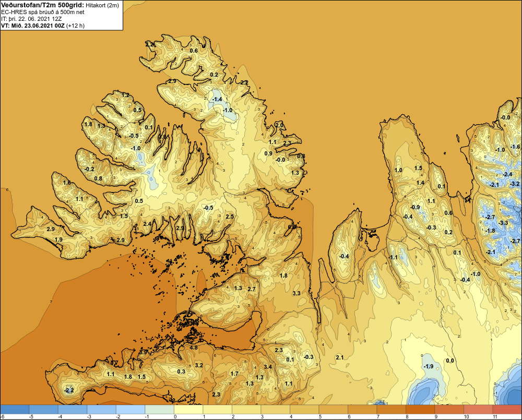This screenshot has height=420, width=522.
Task: Click the 'EC-HRES spá brúuð á 500m net' line
Action: click(x=43, y=12)
